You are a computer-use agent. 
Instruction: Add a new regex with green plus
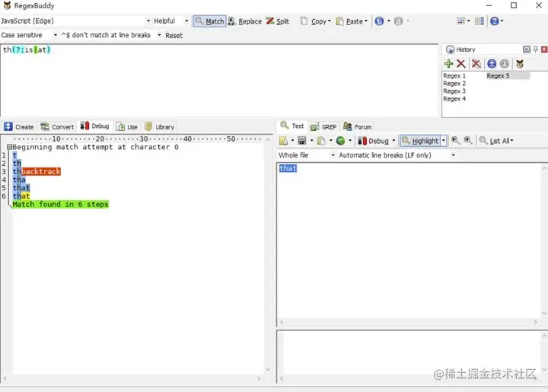(448, 64)
